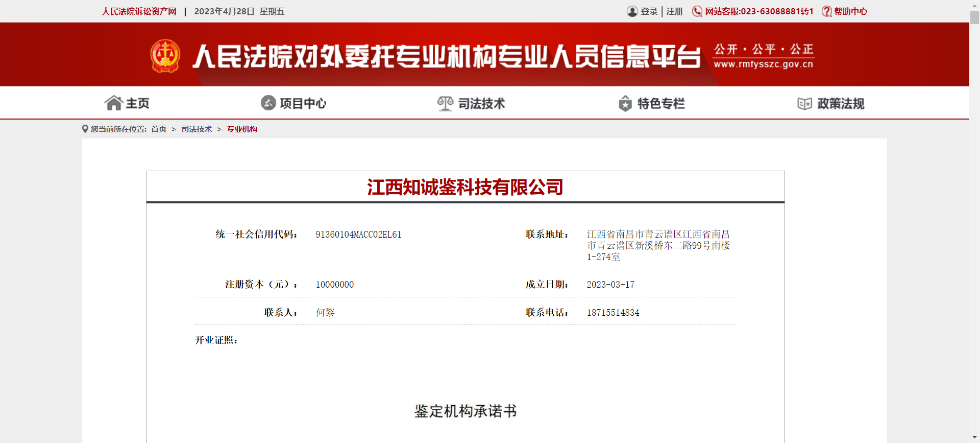Open the 主页 navigation tab
Image resolution: width=980 pixels, height=443 pixels.
(128, 103)
